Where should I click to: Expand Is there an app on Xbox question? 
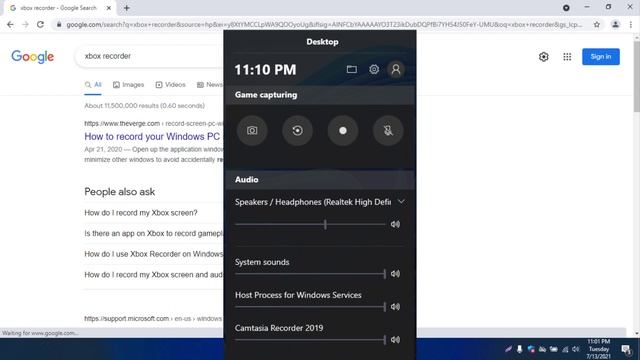(x=153, y=233)
